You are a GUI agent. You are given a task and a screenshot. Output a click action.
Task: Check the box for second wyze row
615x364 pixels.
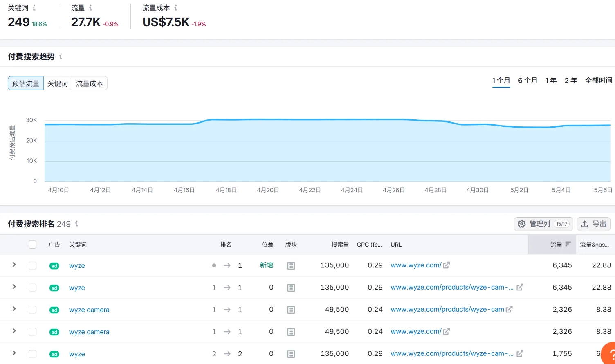coord(33,288)
